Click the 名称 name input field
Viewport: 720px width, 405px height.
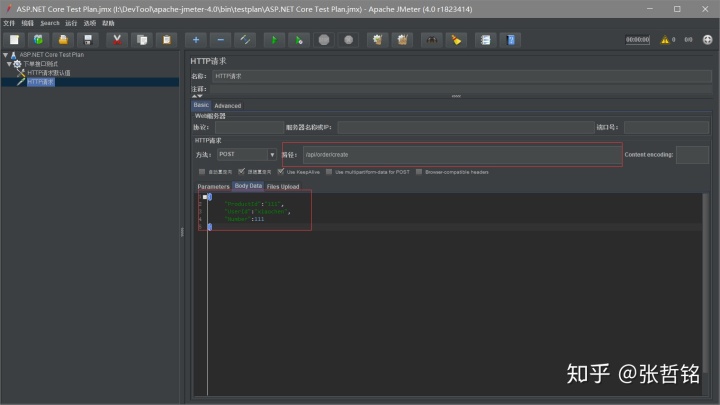[462, 76]
